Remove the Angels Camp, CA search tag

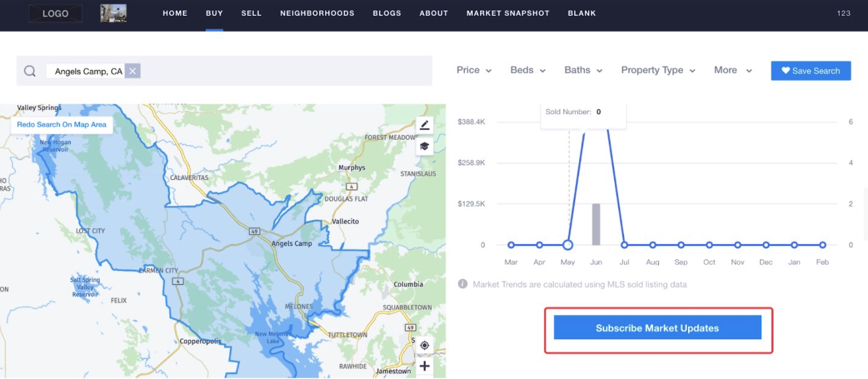pos(133,71)
